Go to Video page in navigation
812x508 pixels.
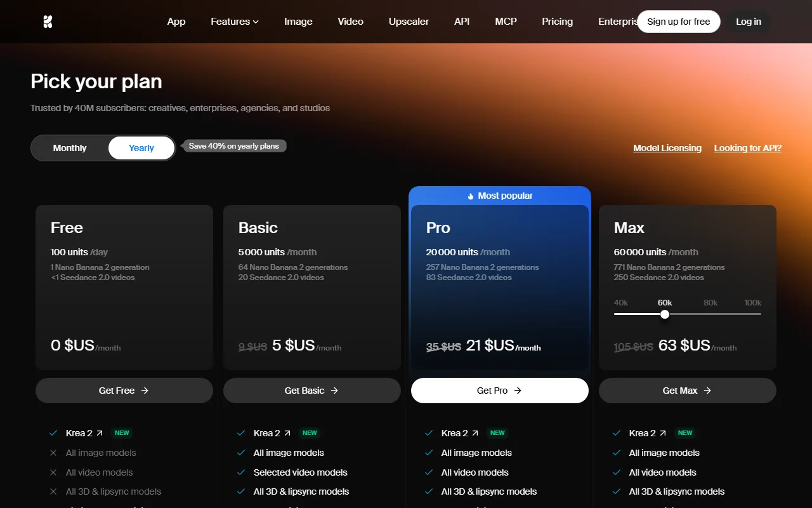pyautogui.click(x=350, y=22)
